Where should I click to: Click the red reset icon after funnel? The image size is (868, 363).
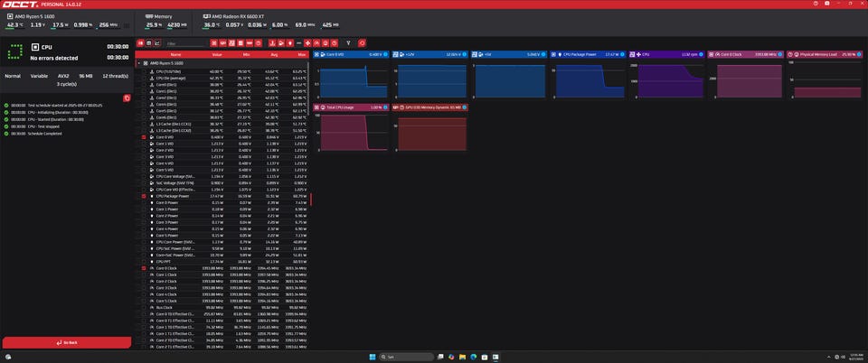point(362,42)
